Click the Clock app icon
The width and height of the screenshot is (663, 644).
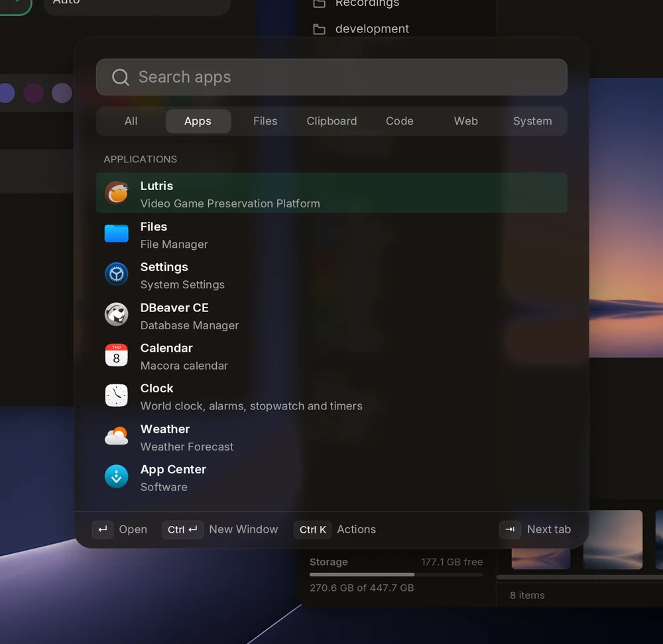[116, 396]
